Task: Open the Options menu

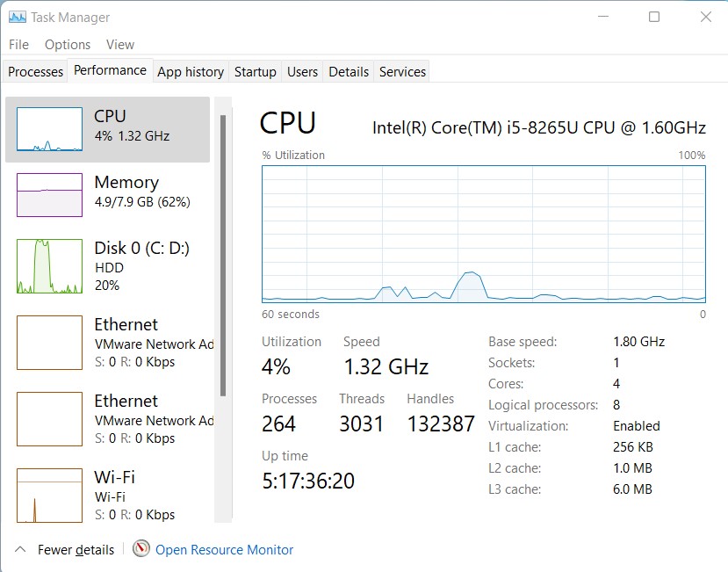Action: pyautogui.click(x=67, y=44)
